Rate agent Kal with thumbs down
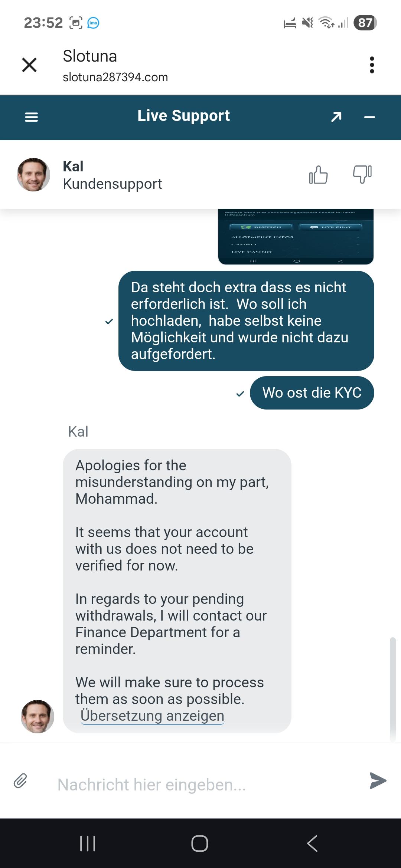This screenshot has width=401, height=868. [x=362, y=174]
